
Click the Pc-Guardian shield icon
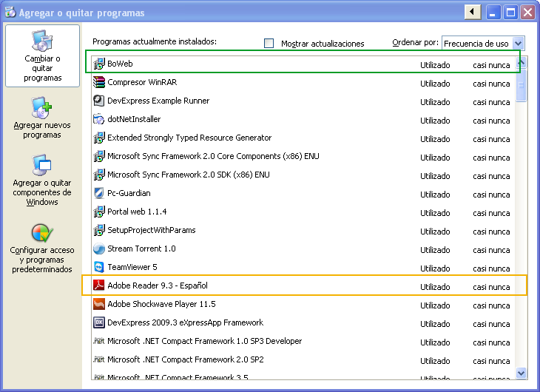pyautogui.click(x=99, y=193)
